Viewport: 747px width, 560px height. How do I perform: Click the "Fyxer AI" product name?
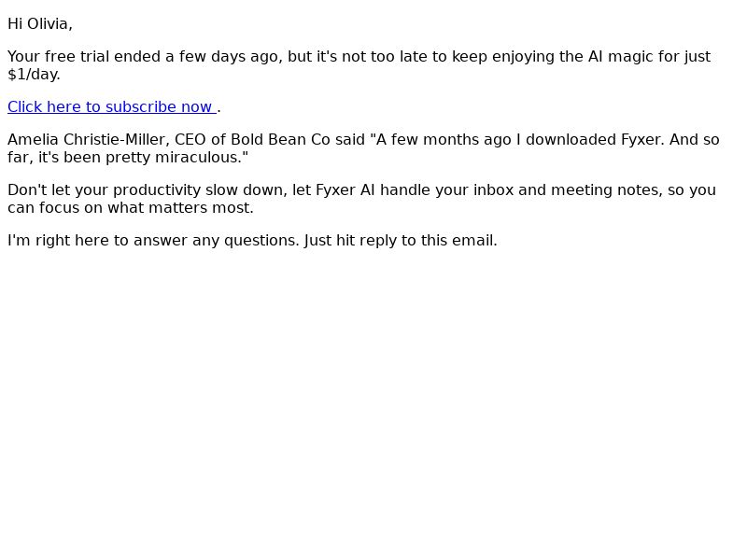coord(345,190)
